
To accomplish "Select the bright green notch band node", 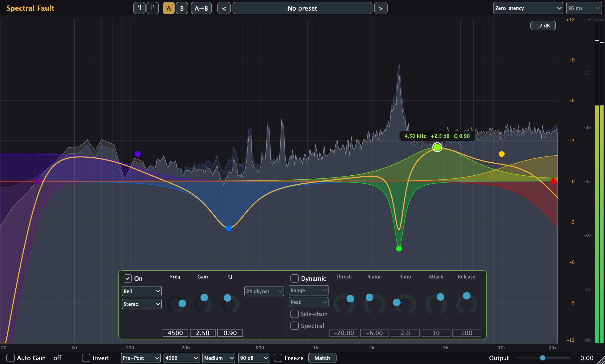I will pyautogui.click(x=399, y=248).
